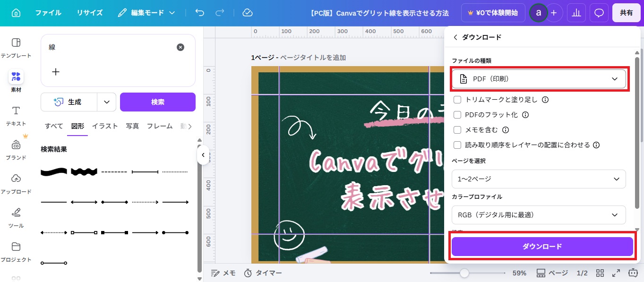Open the メモ notes tool

[223, 273]
